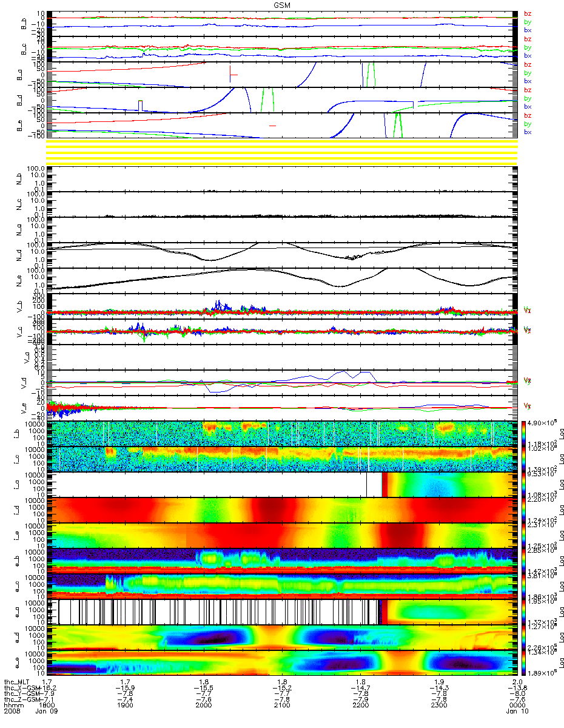
Task: Click the 0000 time tick label
Action: 517,706
